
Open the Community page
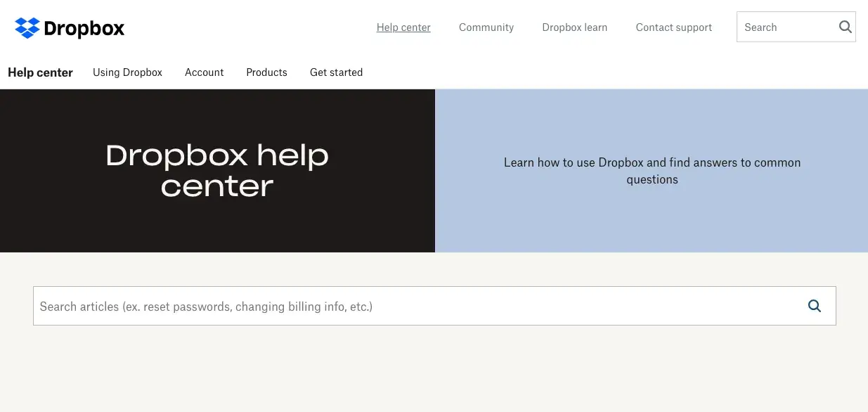(486, 27)
